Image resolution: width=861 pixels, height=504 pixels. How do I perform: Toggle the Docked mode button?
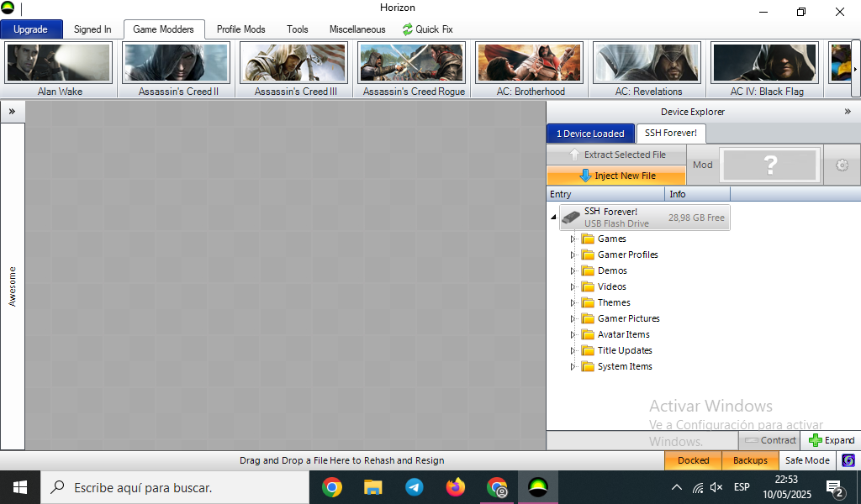coord(693,460)
